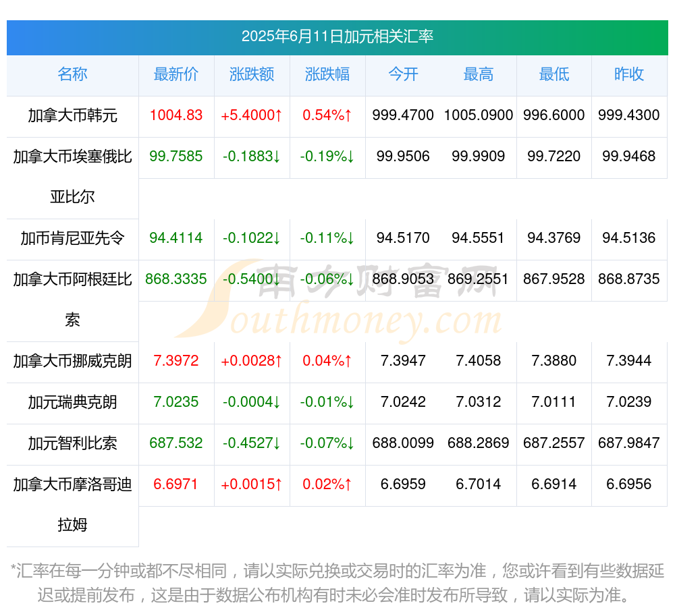This screenshot has height=616, width=675.
Task: Click the row name 加拿大币韩元
Action: 72,115
